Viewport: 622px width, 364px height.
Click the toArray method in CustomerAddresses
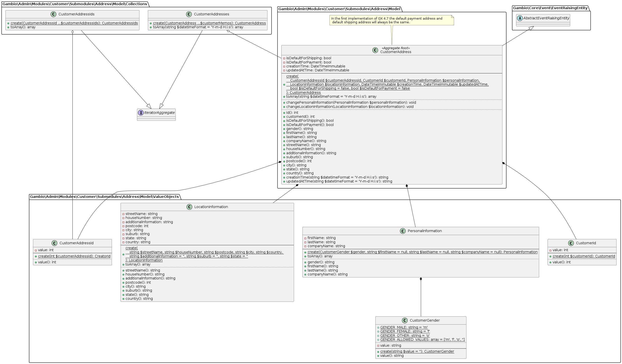198,27
